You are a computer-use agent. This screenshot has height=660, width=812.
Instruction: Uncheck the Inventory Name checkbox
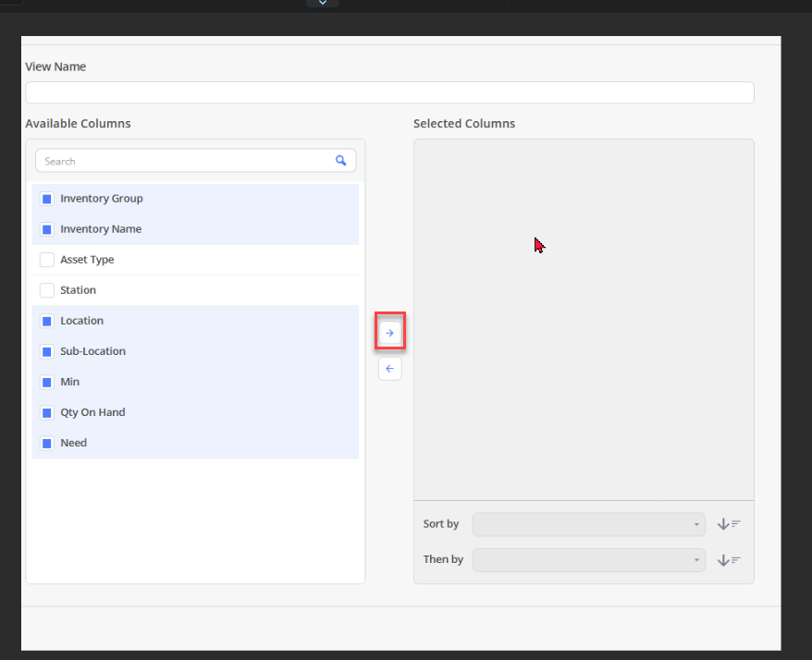pyautogui.click(x=47, y=229)
